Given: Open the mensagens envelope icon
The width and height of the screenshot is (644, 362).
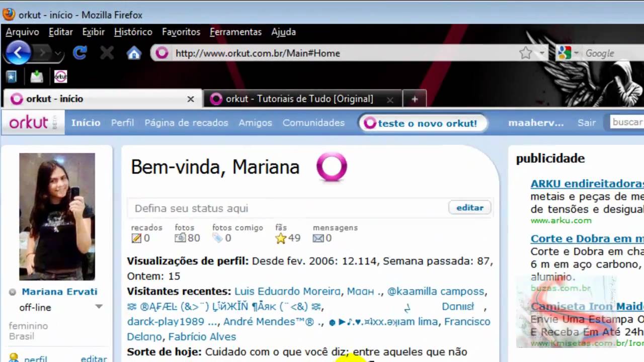Looking at the screenshot, I should 318,238.
